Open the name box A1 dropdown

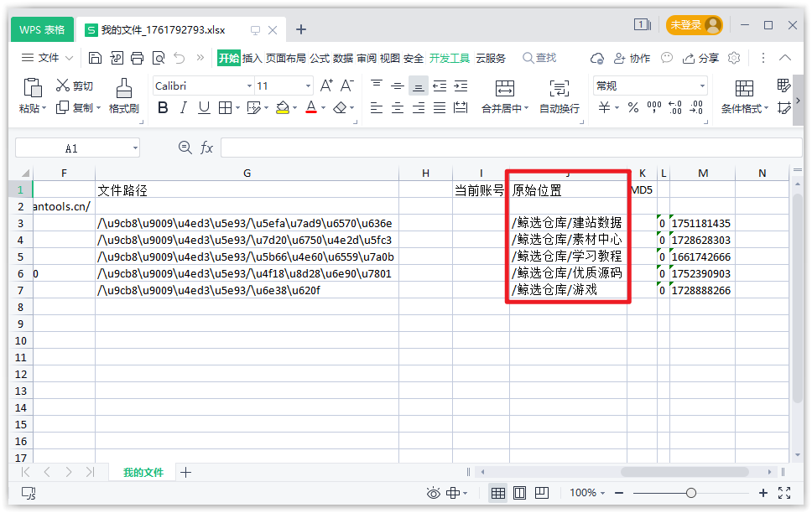(135, 148)
